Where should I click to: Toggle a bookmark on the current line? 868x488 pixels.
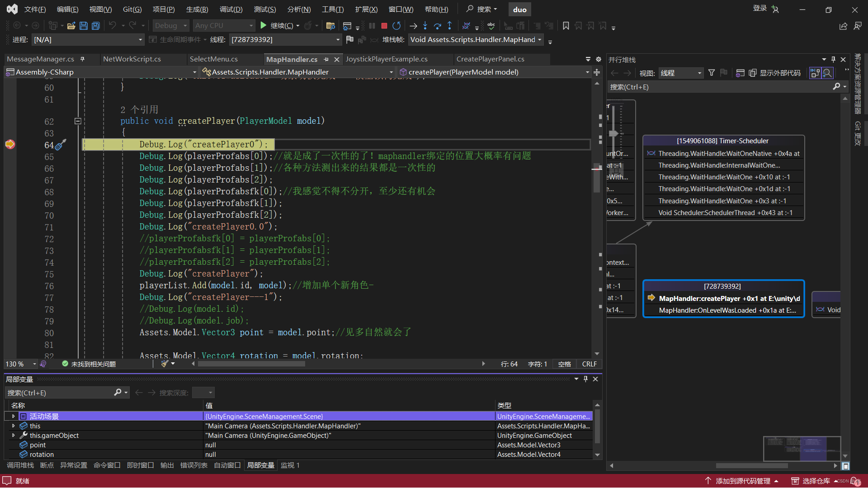pos(566,26)
